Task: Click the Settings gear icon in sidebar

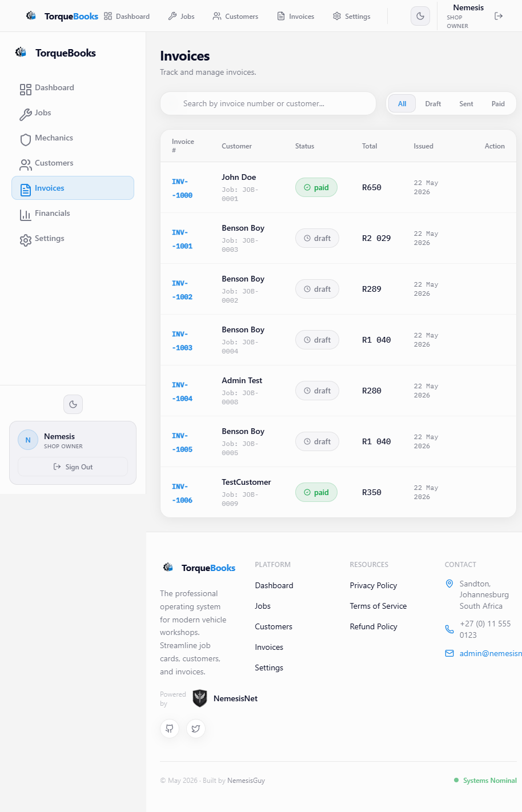Action: pyautogui.click(x=25, y=240)
